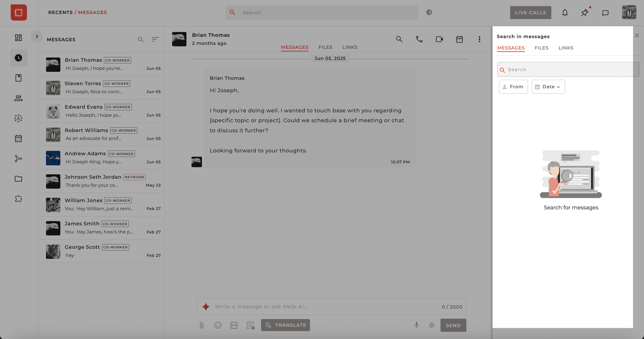Switch to FILES tab in search panel
Screen dimensions: 644x339
pyautogui.click(x=541, y=48)
